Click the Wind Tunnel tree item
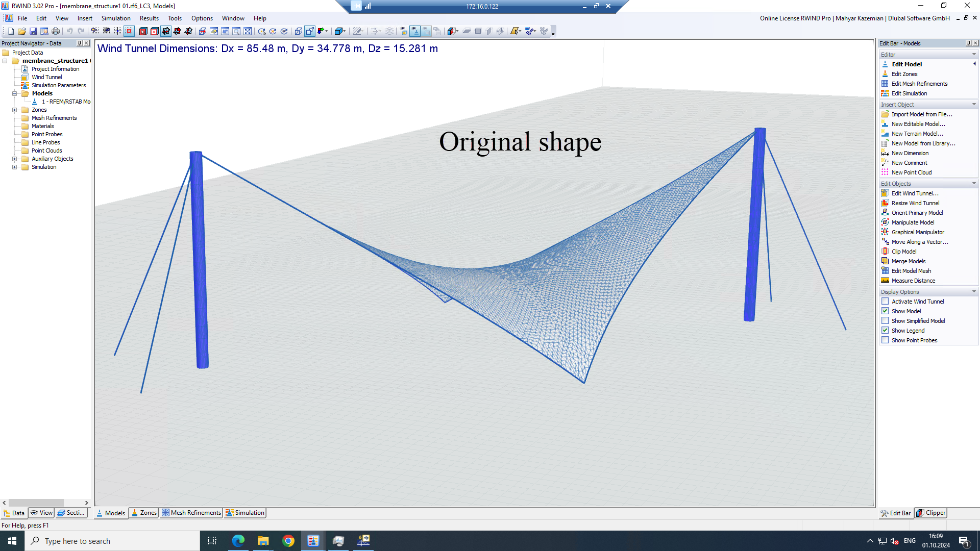This screenshot has width=980, height=551. tap(46, 77)
